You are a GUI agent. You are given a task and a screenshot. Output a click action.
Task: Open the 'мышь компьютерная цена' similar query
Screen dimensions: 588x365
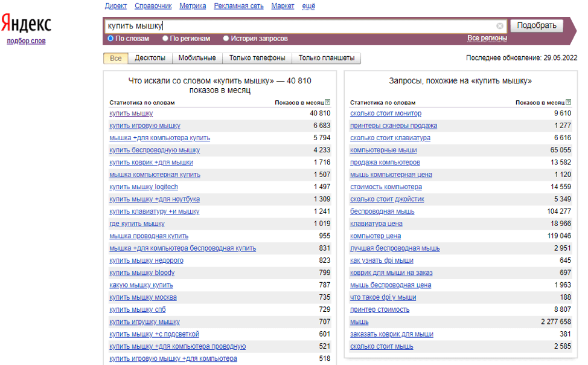click(391, 175)
